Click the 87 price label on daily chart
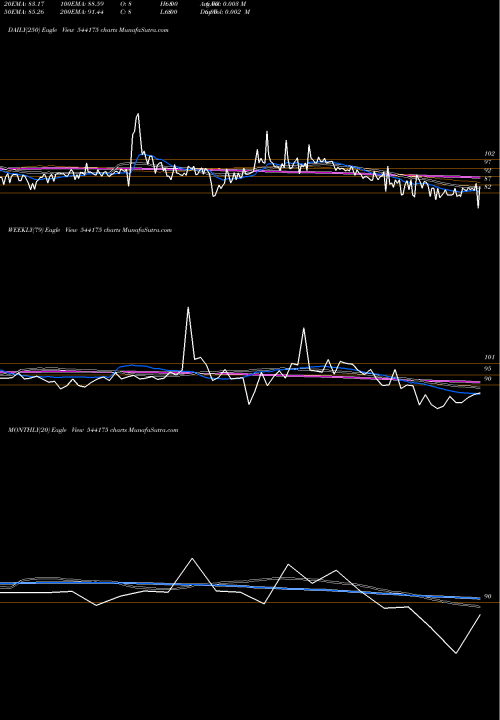This screenshot has width=500, height=720. coord(488,179)
